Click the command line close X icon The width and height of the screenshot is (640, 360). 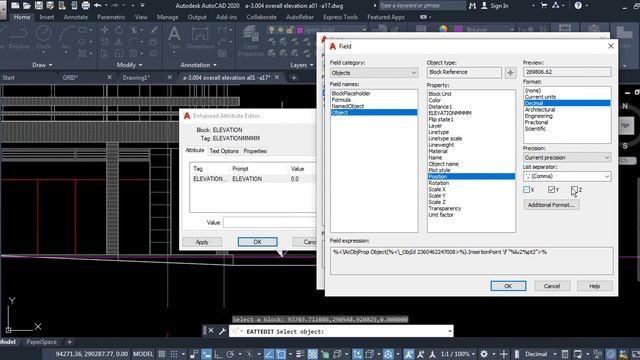click(x=211, y=331)
